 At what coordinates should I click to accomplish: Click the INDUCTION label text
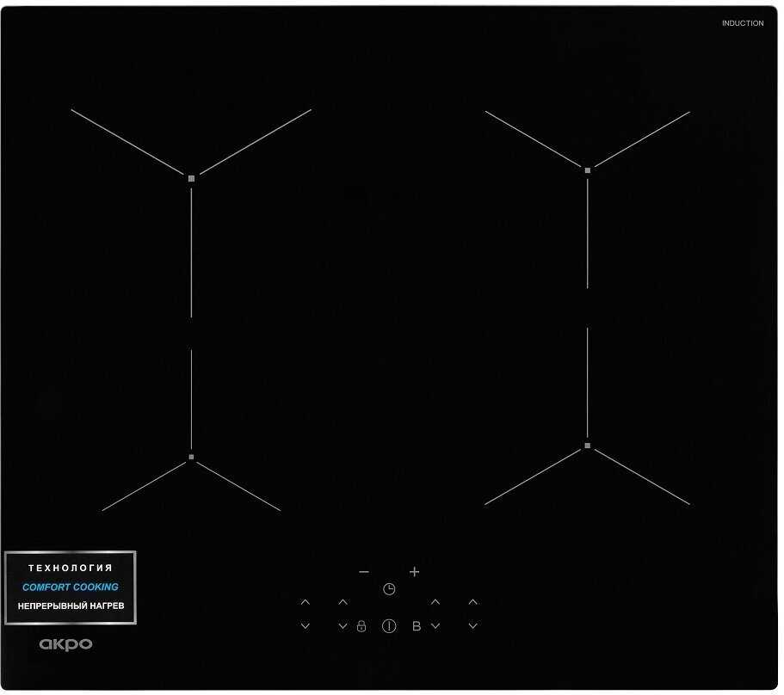742,23
